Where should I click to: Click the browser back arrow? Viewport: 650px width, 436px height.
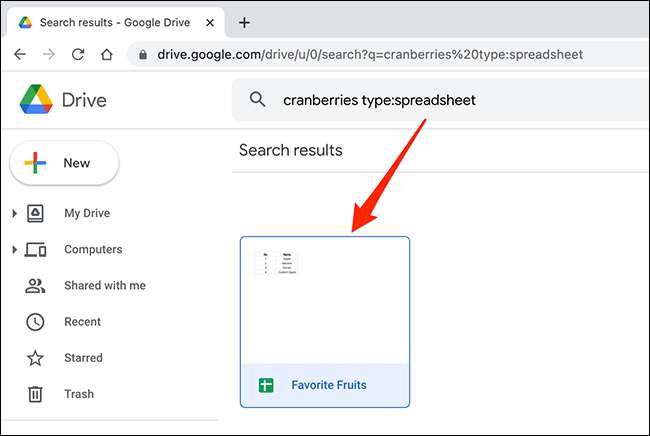(20, 55)
